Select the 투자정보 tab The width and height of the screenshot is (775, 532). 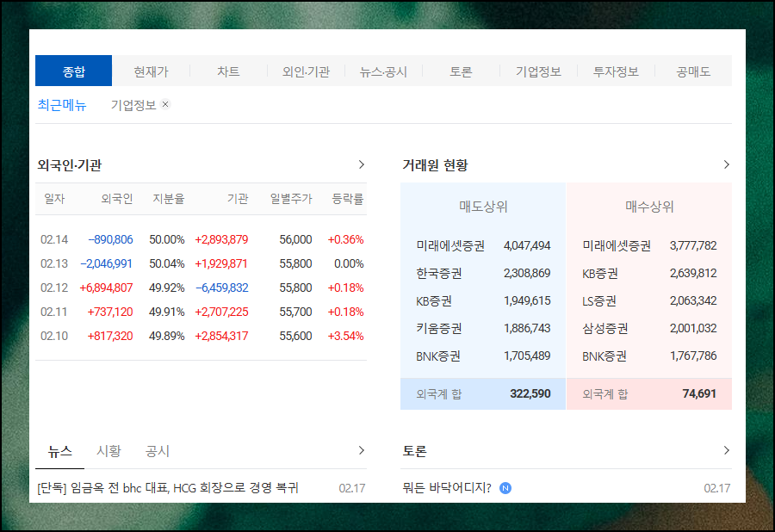click(x=616, y=71)
